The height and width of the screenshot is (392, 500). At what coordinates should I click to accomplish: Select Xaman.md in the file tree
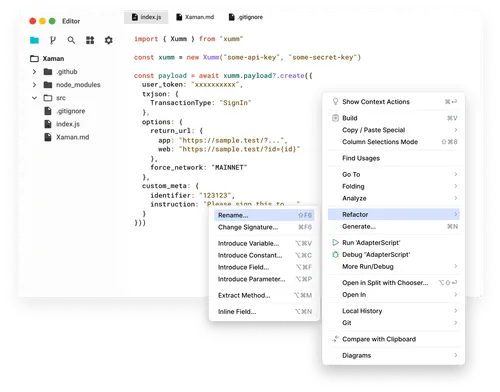[x=72, y=137]
